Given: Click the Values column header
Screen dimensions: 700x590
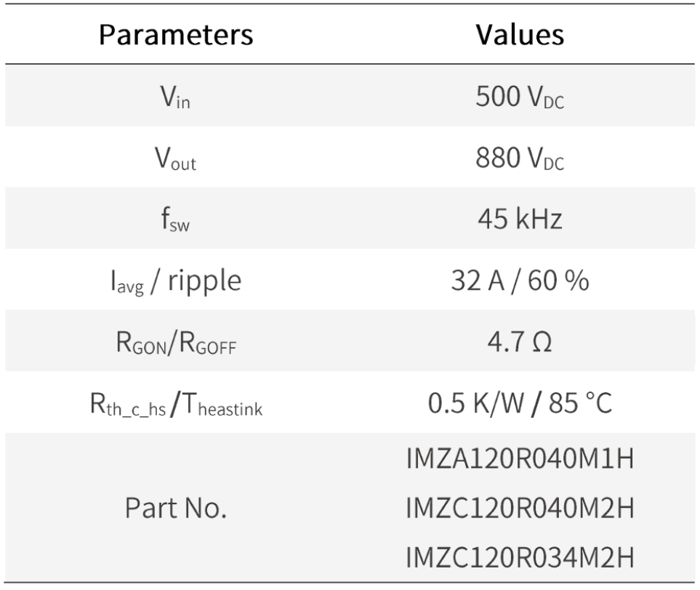Looking at the screenshot, I should pos(519,34).
